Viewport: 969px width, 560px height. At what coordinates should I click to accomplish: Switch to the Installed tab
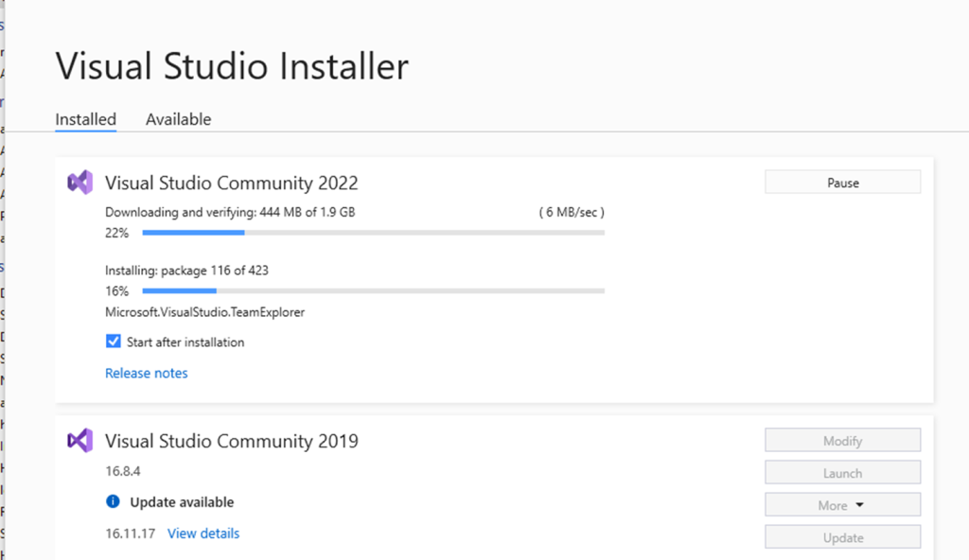click(85, 119)
